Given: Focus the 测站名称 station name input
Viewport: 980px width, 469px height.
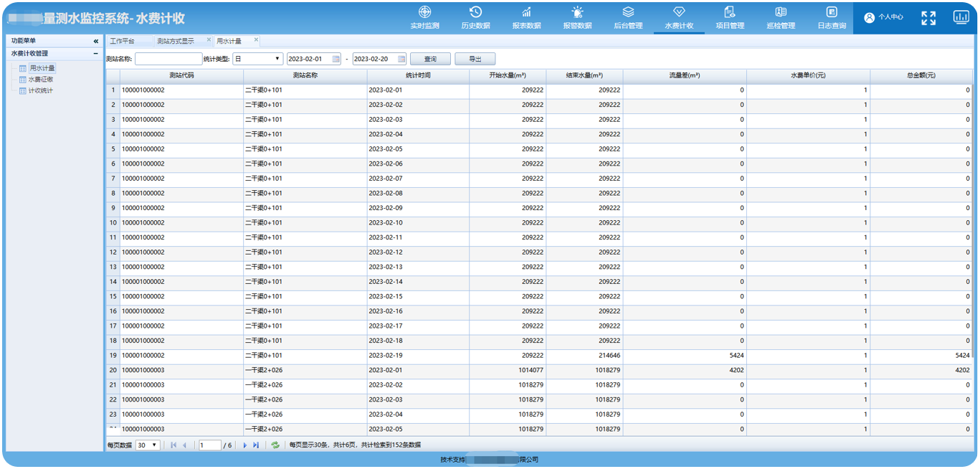Looking at the screenshot, I should pyautogui.click(x=168, y=59).
